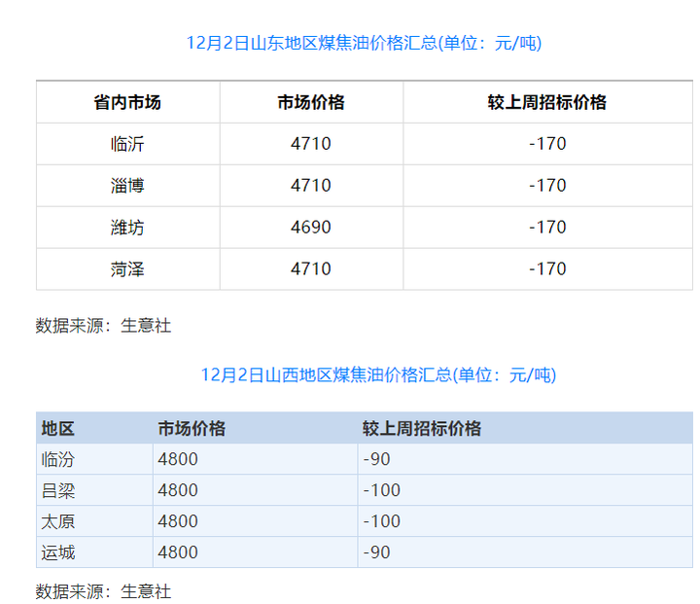Click the 淄博 market cell
This screenshot has height=604, width=700.
coord(127,186)
